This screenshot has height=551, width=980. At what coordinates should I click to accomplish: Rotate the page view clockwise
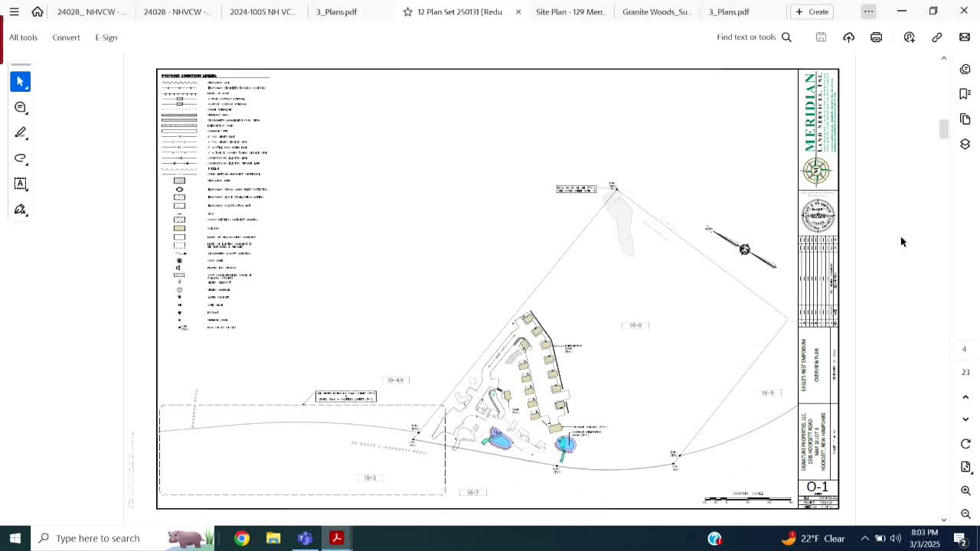[x=965, y=444]
